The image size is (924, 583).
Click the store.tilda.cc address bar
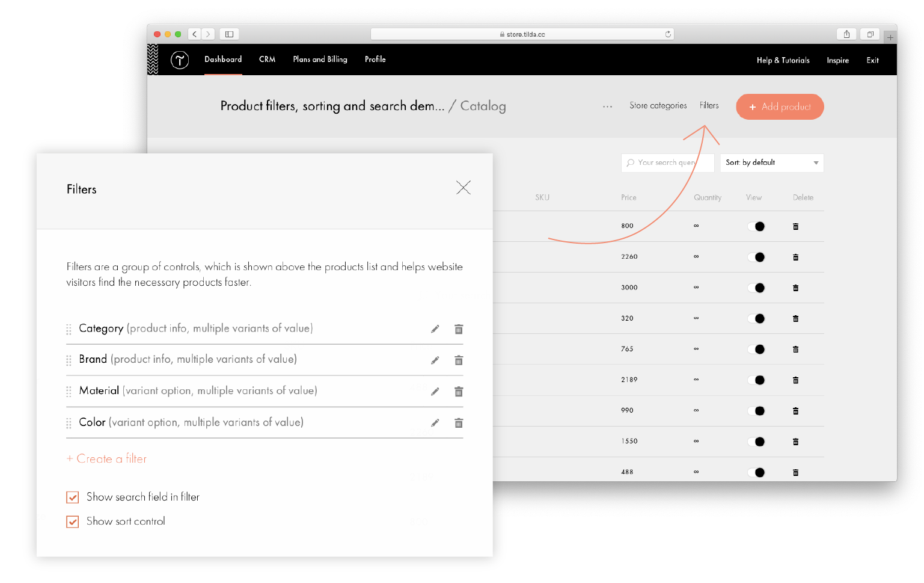(x=522, y=34)
